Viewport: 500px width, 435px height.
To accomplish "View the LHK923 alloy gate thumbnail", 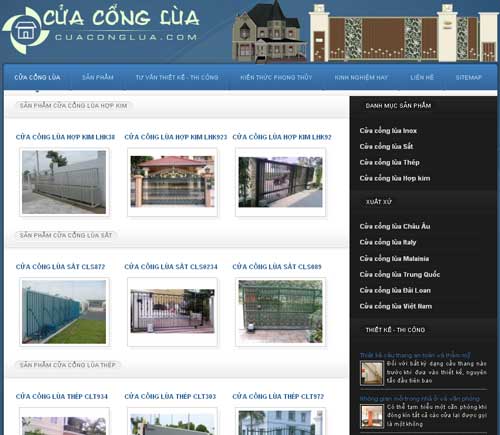I will coord(172,182).
